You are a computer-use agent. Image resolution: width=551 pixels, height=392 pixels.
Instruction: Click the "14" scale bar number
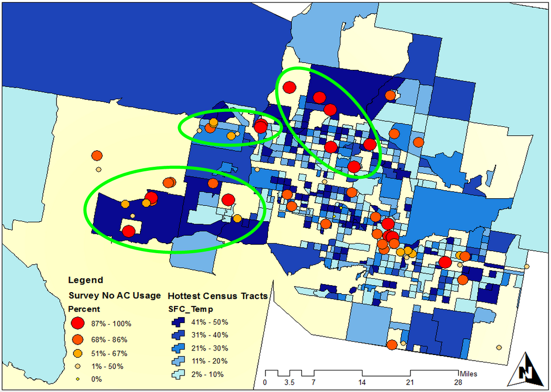pyautogui.click(x=362, y=383)
